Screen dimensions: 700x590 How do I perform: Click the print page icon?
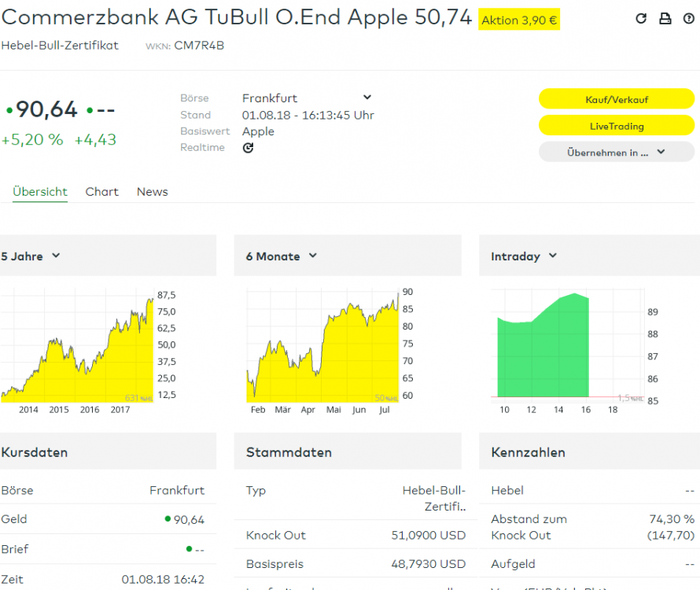665,19
